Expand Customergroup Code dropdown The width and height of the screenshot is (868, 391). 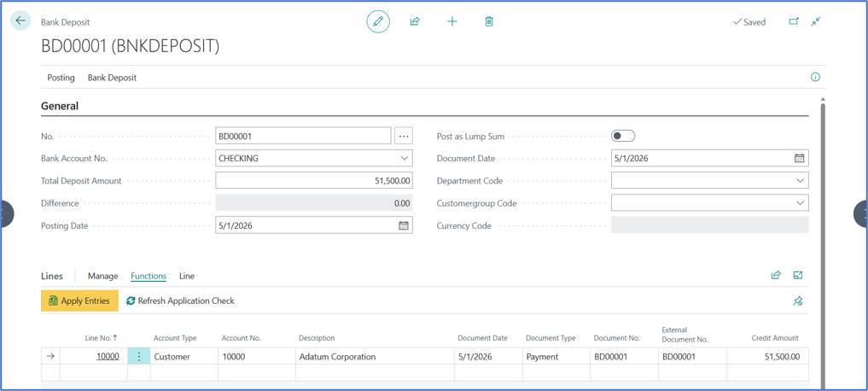(x=800, y=203)
